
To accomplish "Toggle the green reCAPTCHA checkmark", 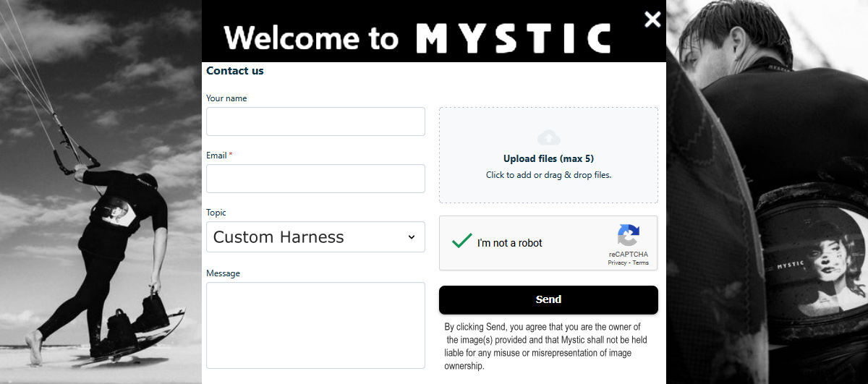I will (x=461, y=242).
